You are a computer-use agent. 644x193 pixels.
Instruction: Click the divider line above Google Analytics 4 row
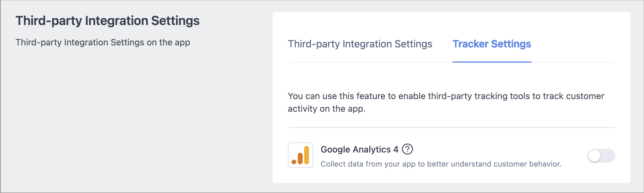[452, 128]
